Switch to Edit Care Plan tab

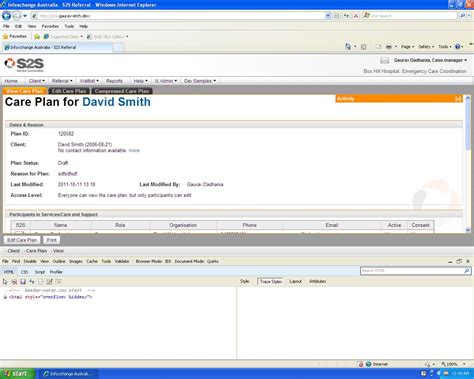click(69, 91)
